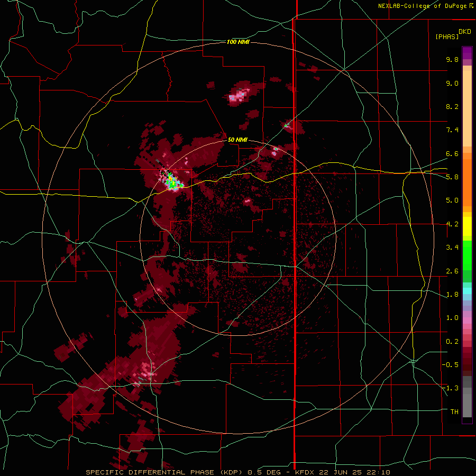
Task: Click the 50 NMI range ring label
Action: (x=237, y=140)
